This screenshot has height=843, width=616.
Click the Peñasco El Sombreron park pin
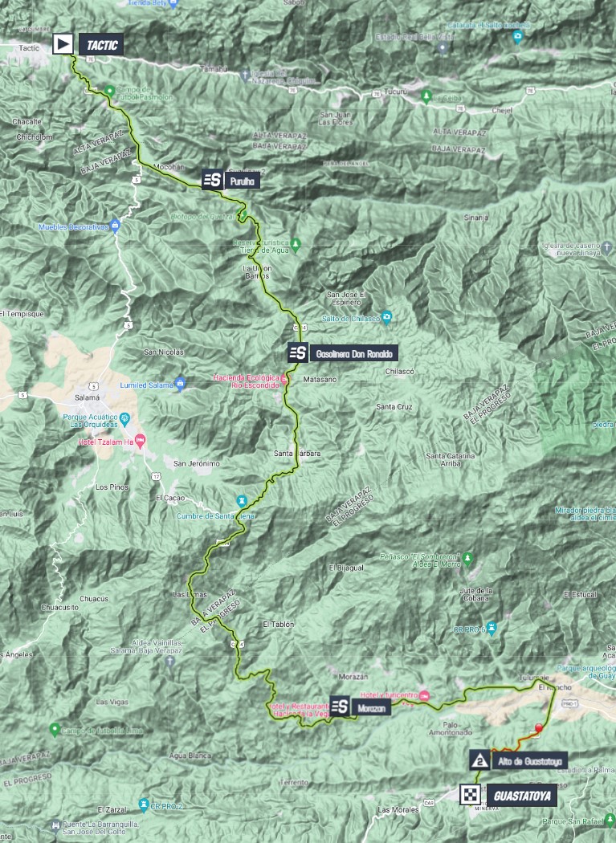[467, 558]
